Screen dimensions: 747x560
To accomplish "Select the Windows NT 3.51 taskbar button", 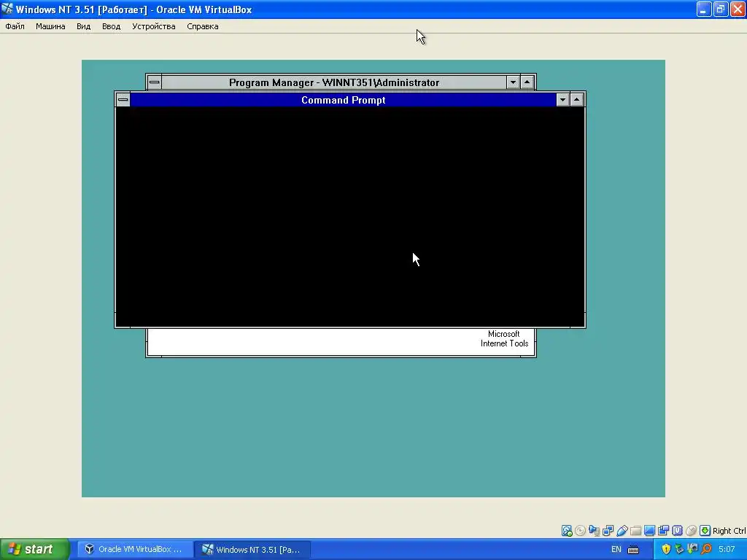I will pos(252,549).
